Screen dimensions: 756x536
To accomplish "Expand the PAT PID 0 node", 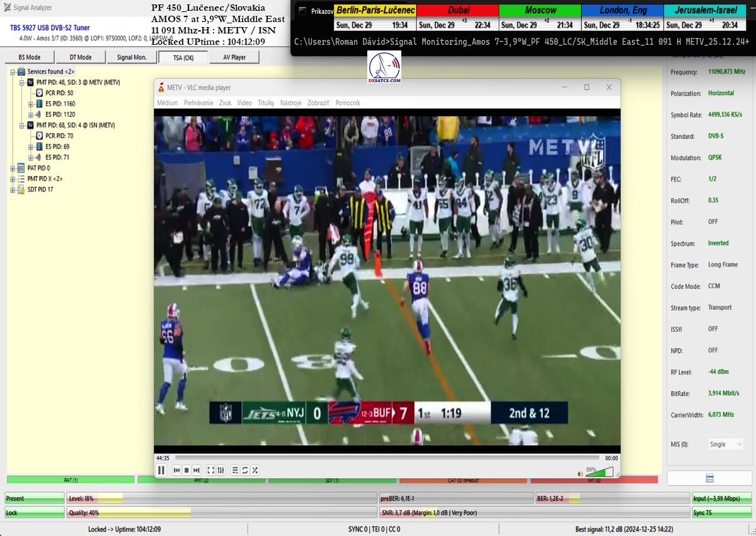I will click(x=13, y=168).
